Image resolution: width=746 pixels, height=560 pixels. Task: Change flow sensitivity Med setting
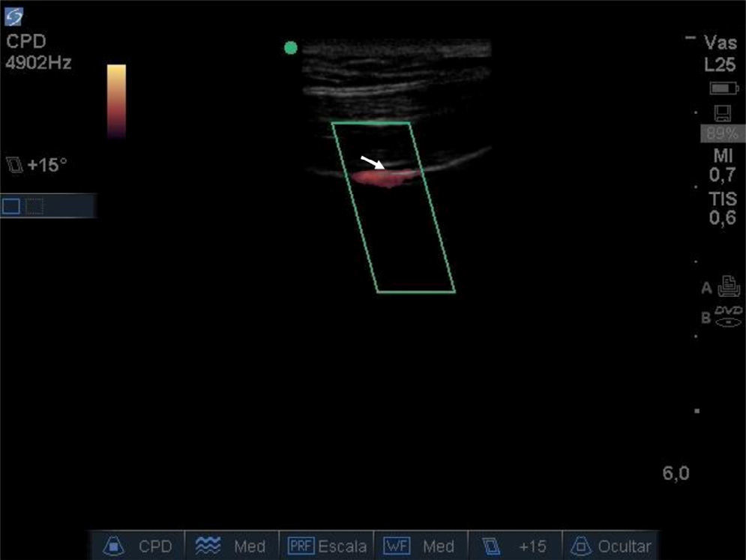tap(249, 546)
